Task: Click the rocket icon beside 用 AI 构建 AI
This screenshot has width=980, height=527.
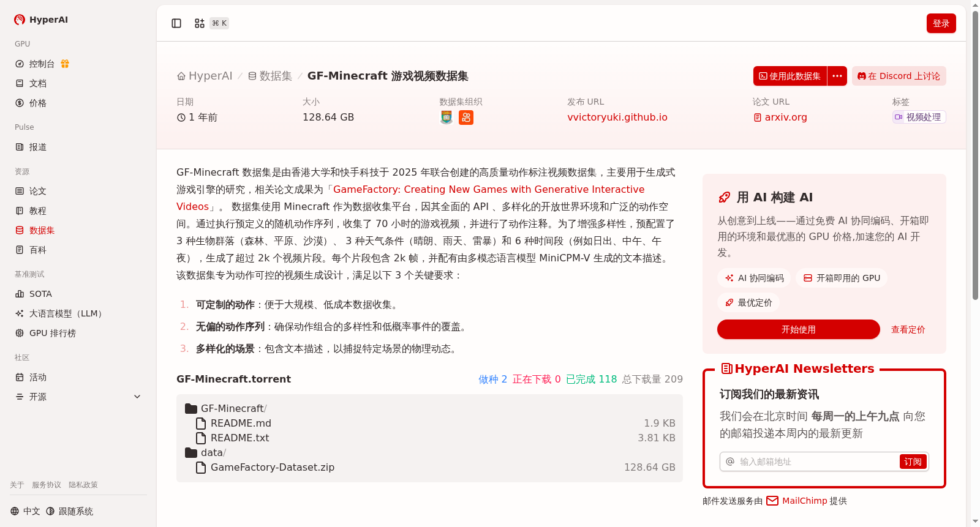Action: coord(725,197)
